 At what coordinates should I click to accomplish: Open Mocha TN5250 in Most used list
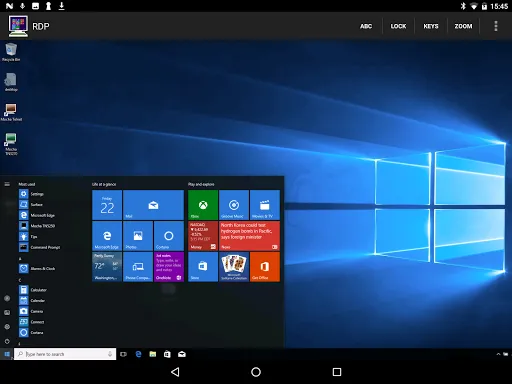37,226
